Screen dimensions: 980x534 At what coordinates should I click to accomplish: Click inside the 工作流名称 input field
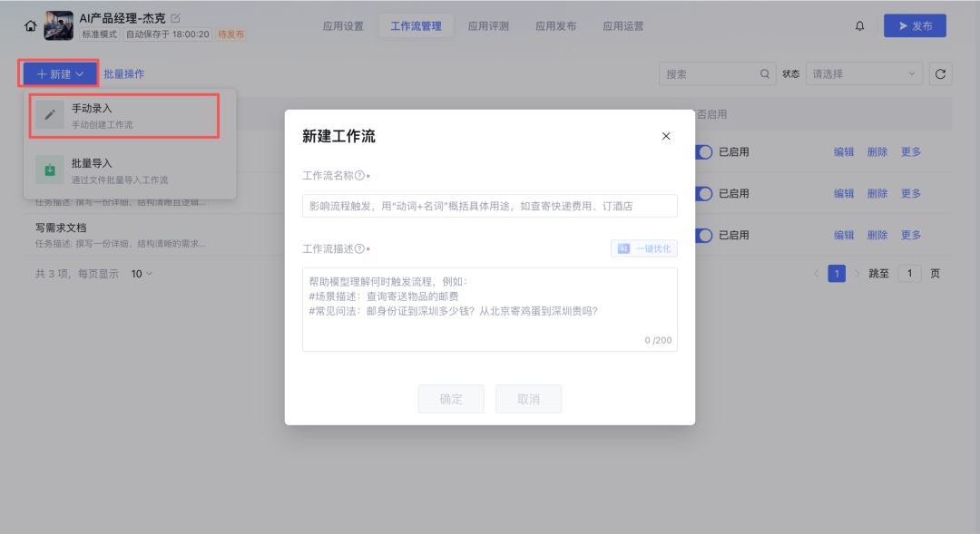[490, 206]
